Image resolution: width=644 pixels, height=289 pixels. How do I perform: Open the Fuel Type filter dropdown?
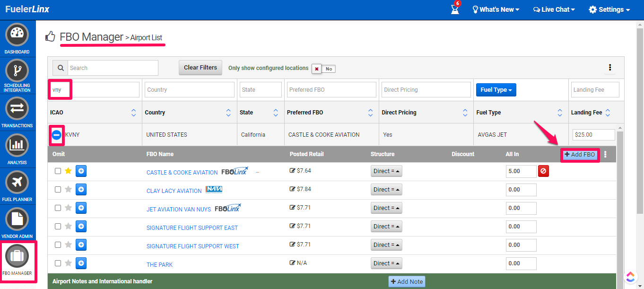point(496,90)
